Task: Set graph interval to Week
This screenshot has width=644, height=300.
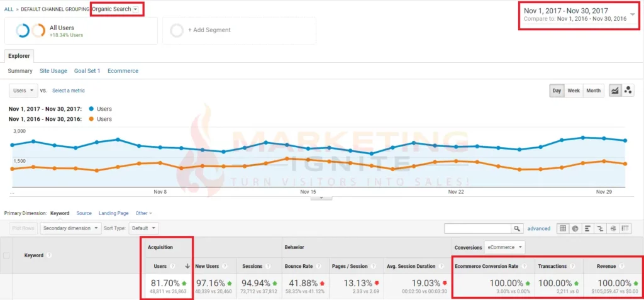Action: pos(574,91)
